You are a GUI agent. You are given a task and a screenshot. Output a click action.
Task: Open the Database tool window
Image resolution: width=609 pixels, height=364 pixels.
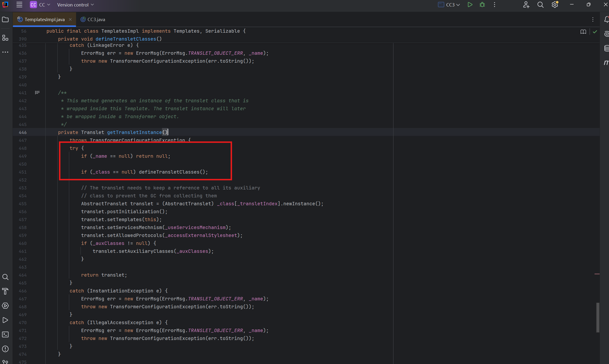607,48
